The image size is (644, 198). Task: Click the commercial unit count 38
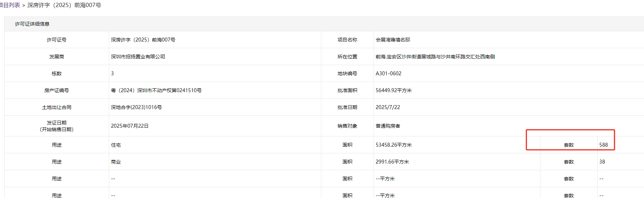tap(602, 162)
